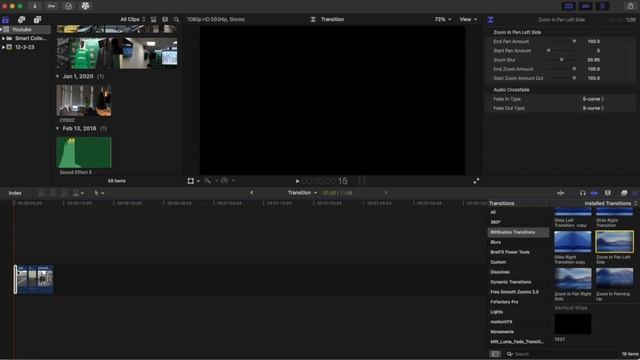Toggle viewer full screen arrows
Image resolution: width=640 pixels, height=360 pixels.
pyautogui.click(x=476, y=181)
